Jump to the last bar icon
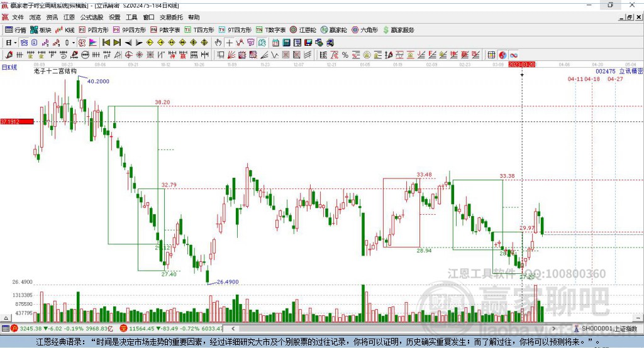 (x=117, y=43)
